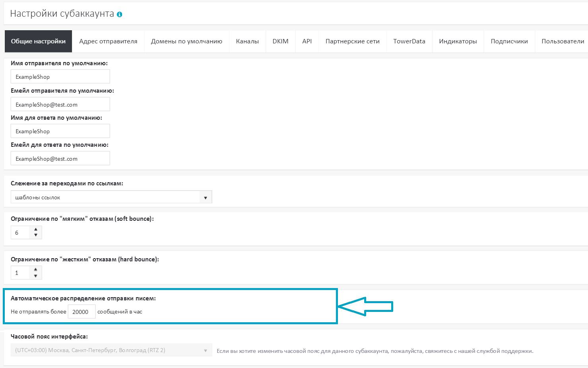
Task: Increase the soft bounce limit with up arrow
Action: [36, 230]
